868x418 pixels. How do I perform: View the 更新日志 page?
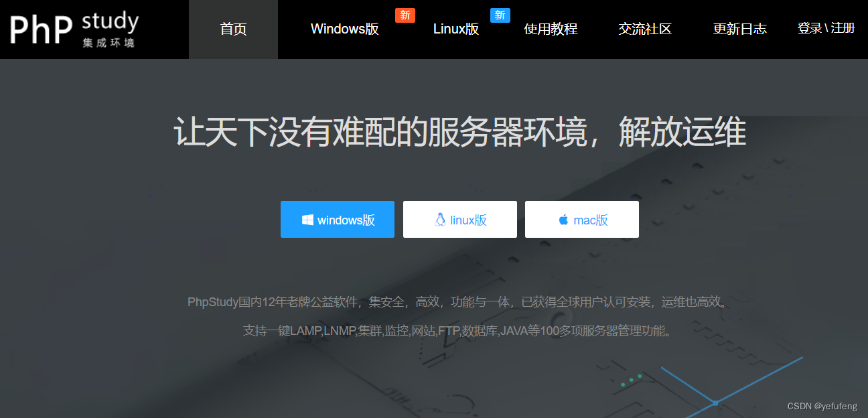740,29
